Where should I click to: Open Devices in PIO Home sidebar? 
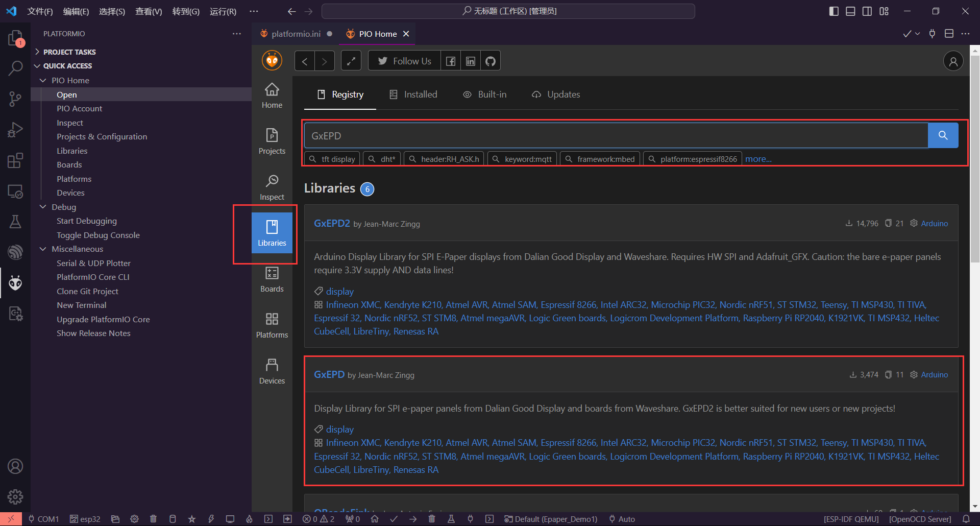coord(272,371)
